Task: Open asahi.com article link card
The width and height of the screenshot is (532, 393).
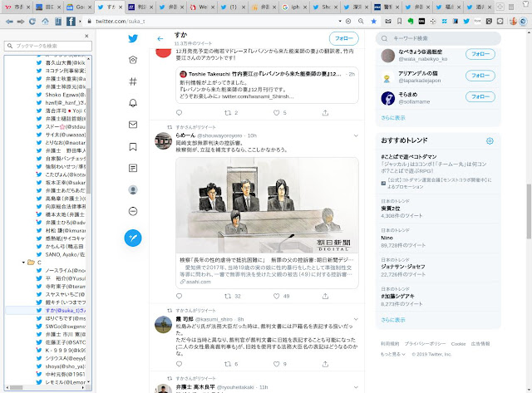Action: (267, 271)
